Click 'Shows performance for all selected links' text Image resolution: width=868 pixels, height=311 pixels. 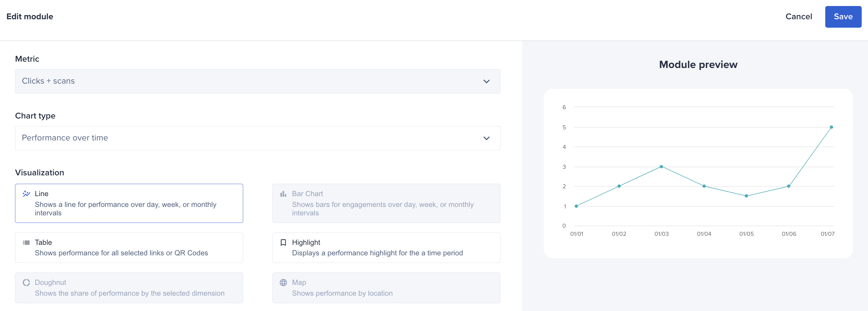point(121,253)
